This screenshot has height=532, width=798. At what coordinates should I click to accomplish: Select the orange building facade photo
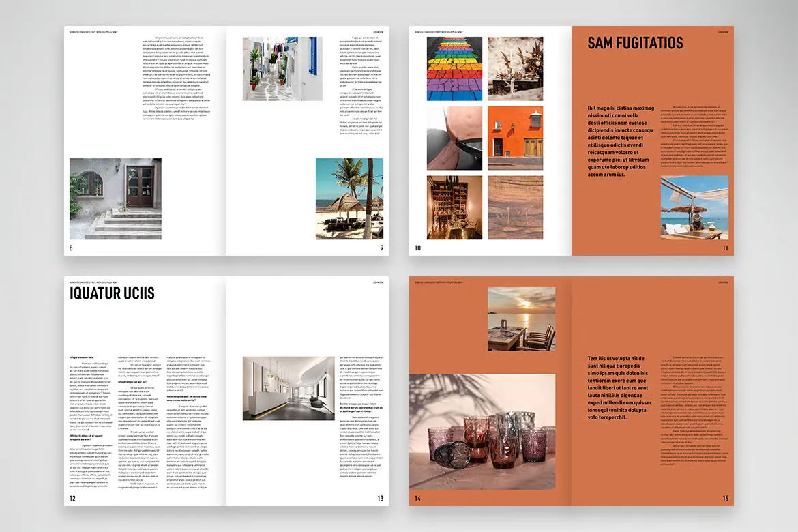tap(515, 138)
